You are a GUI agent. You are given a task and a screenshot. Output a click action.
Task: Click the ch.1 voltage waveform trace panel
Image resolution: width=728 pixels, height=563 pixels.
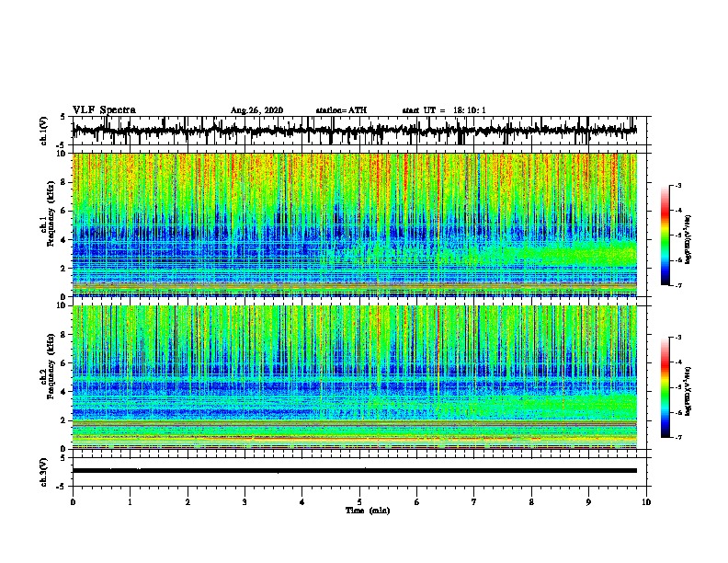click(x=359, y=131)
